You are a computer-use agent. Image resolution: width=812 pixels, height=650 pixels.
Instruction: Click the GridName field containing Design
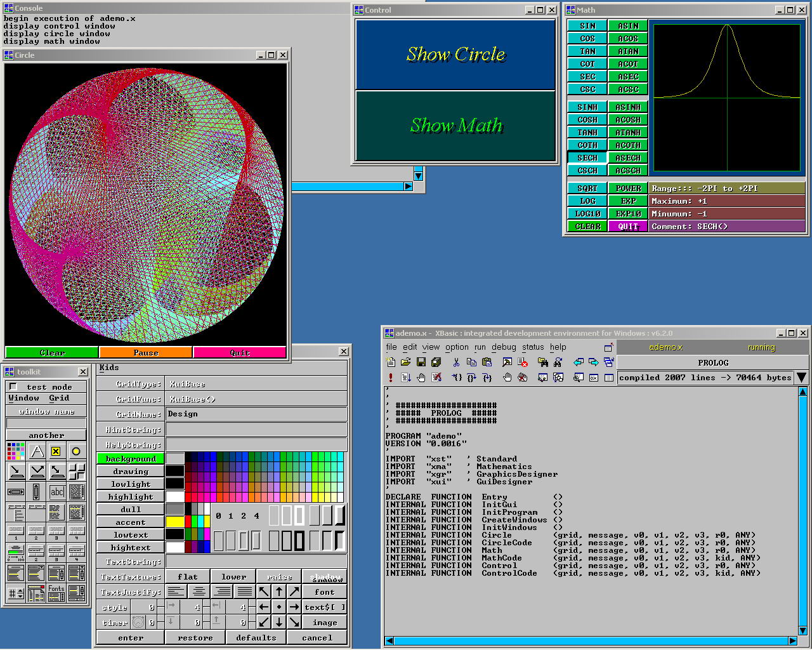coord(256,414)
